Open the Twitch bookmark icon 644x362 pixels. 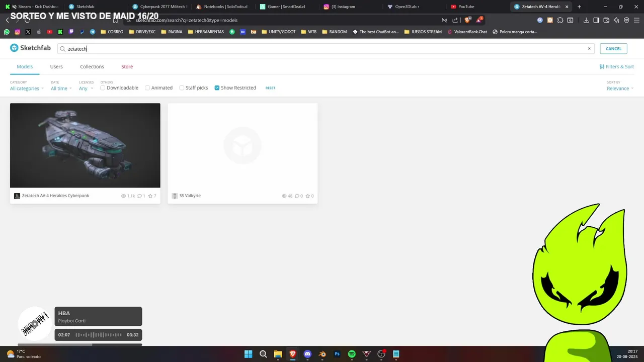coord(71,32)
